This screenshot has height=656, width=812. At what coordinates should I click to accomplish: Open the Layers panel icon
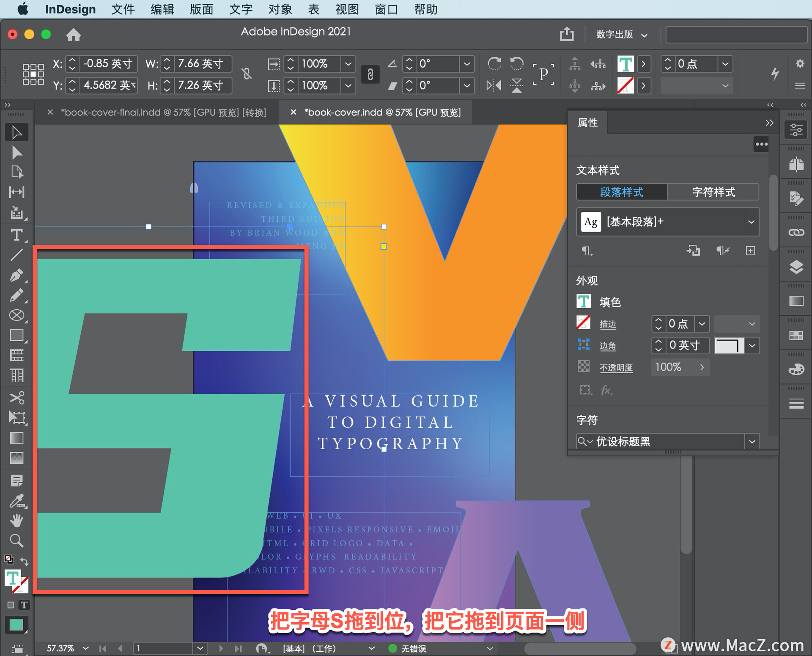(796, 267)
